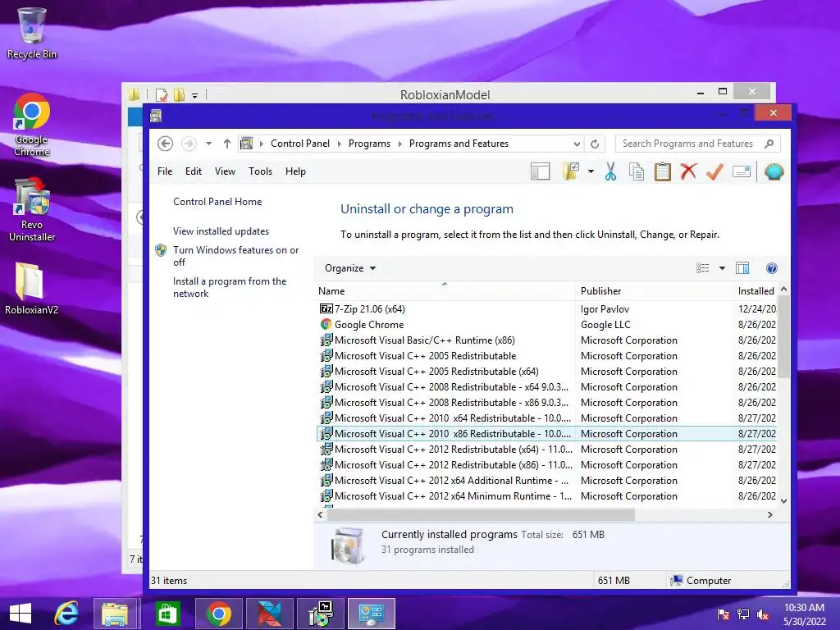Image resolution: width=840 pixels, height=630 pixels.
Task: Click the Paste clipboard toolbar icon
Action: (x=663, y=171)
